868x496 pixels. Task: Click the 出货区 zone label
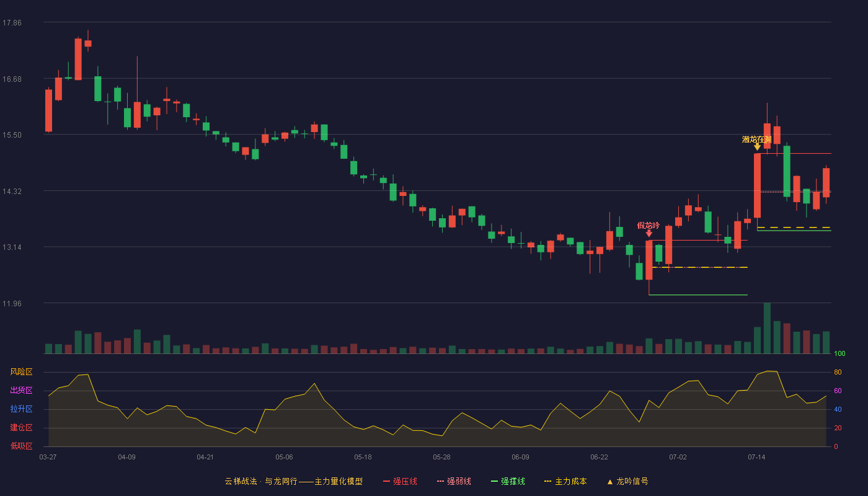21,391
